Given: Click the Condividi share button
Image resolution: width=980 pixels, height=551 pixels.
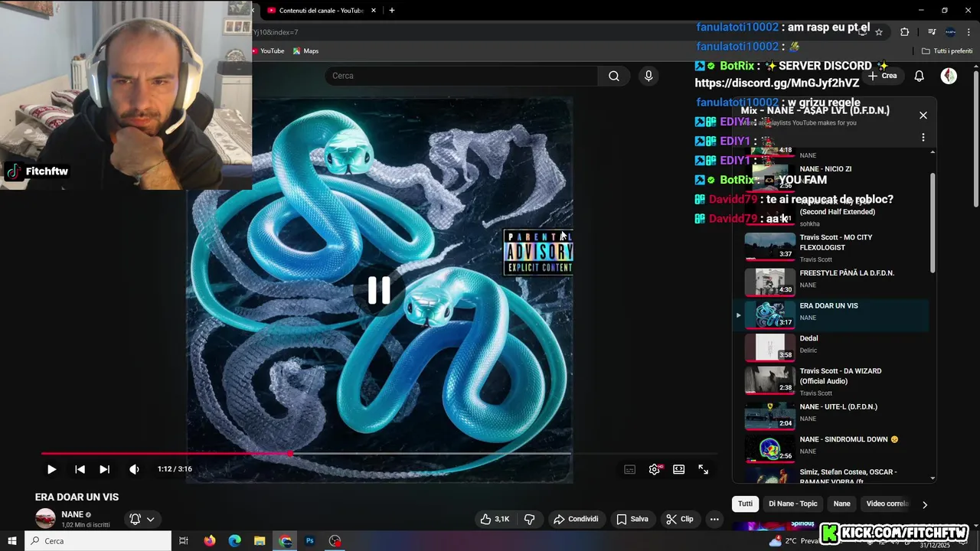Looking at the screenshot, I should tap(576, 519).
